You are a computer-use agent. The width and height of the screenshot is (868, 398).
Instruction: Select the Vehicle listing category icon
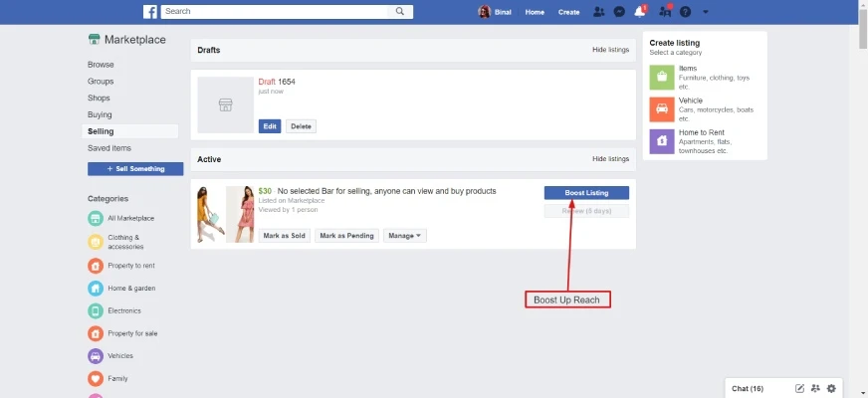click(x=661, y=108)
